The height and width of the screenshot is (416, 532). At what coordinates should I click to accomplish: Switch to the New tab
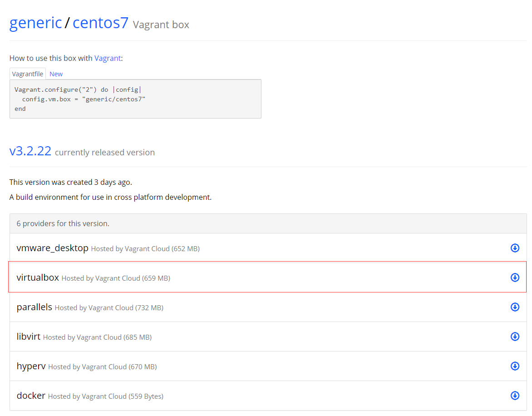(x=56, y=74)
